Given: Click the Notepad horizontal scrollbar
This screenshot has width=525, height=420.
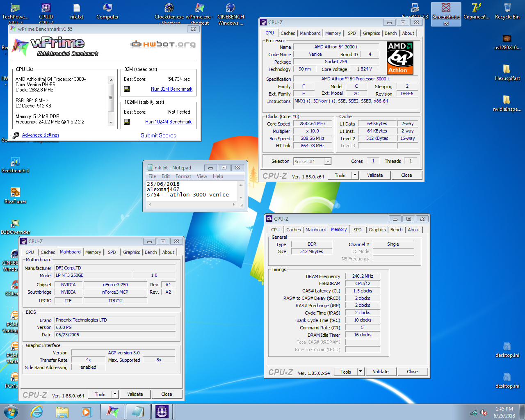Looking at the screenshot, I should coord(192,204).
